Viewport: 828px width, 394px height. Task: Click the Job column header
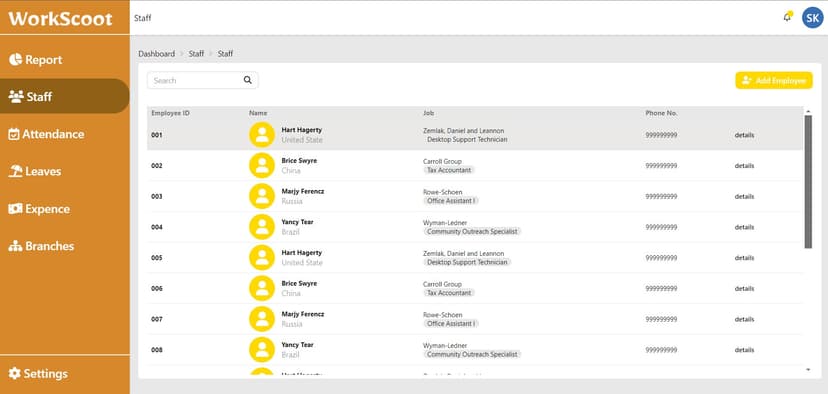(428, 113)
